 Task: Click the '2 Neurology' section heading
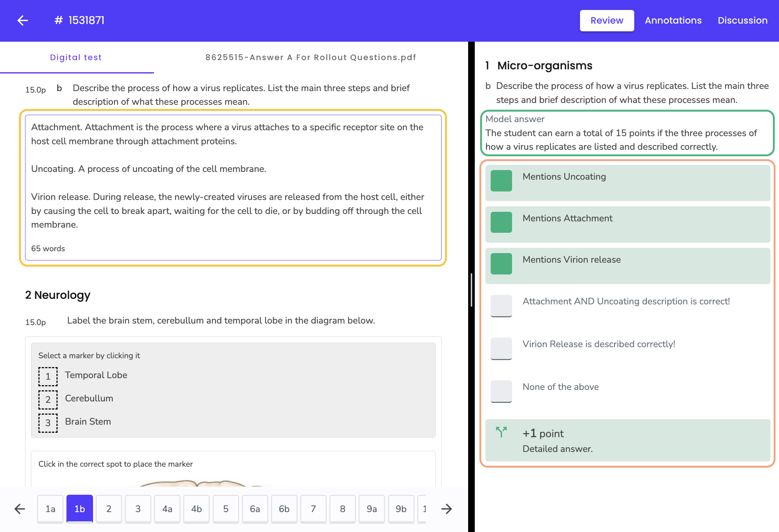(58, 295)
